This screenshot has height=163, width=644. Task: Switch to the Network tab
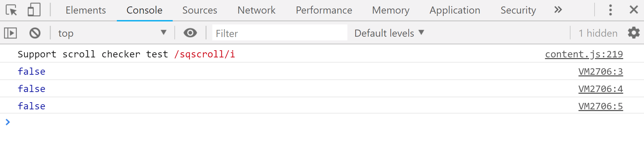(256, 10)
